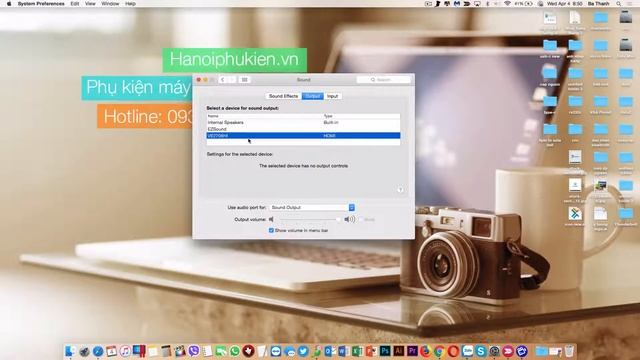Click the date and time in menu bar
Image resolution: width=640 pixels, height=360 pixels.
point(565,4)
